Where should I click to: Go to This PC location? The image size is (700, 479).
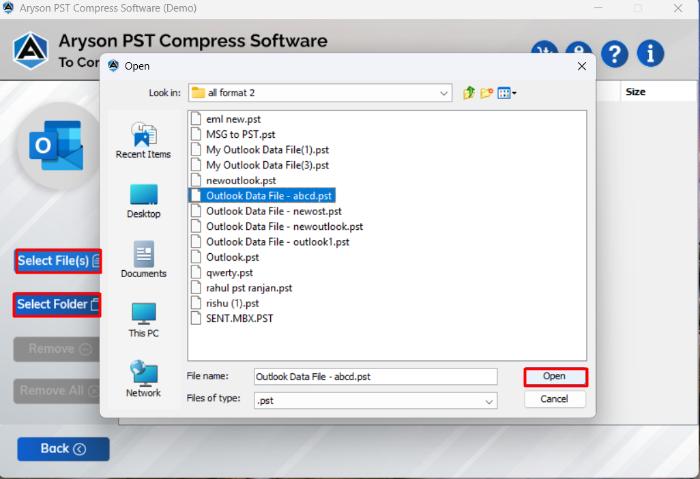(x=143, y=320)
